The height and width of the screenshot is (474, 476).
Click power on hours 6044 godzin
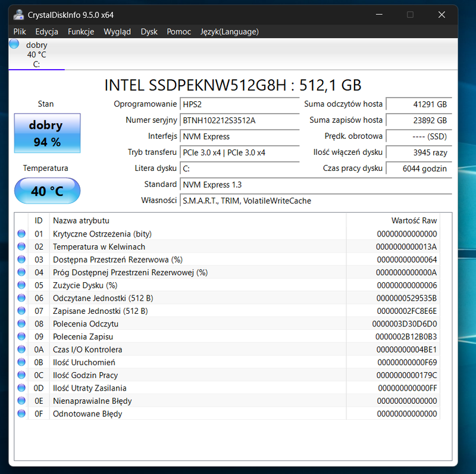click(419, 169)
